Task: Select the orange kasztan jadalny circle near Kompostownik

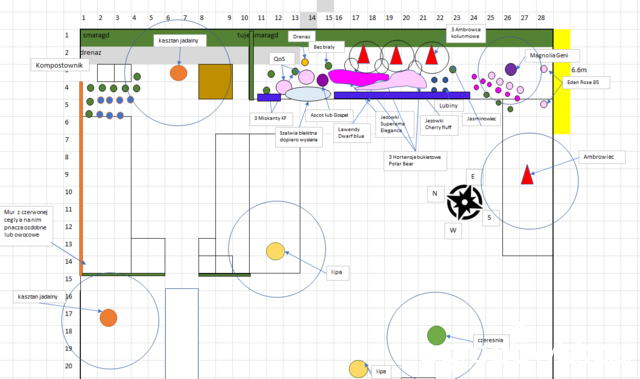Action: click(x=178, y=73)
